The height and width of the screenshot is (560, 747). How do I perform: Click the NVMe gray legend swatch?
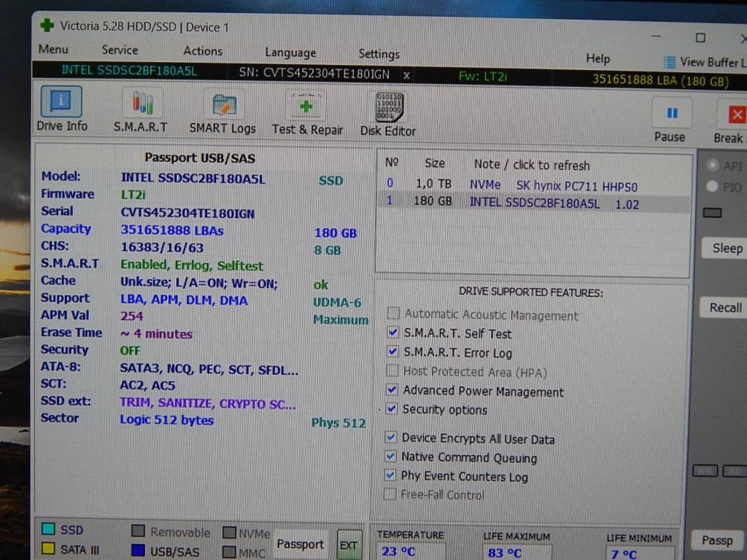coord(230,532)
